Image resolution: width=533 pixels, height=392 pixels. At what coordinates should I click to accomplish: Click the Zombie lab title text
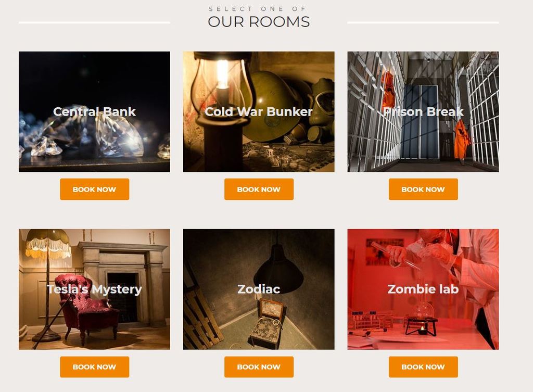[423, 289]
